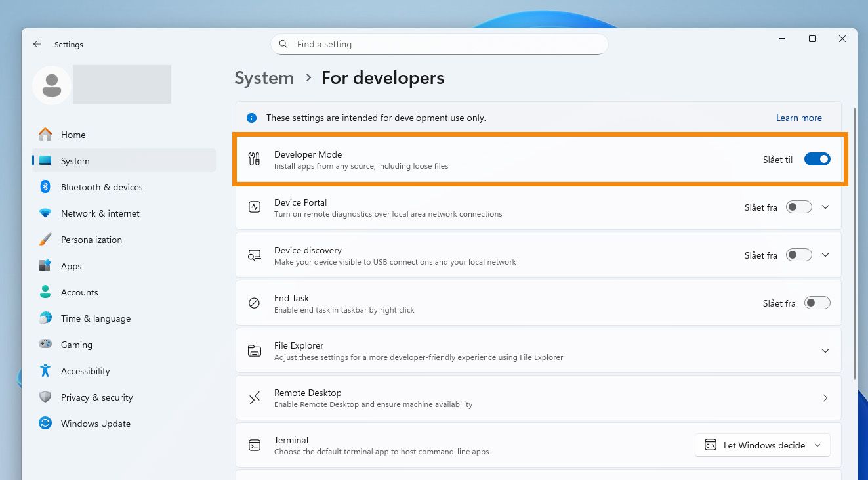Expand the File Explorer settings section
Screen dimensions: 868x480
tap(825, 351)
